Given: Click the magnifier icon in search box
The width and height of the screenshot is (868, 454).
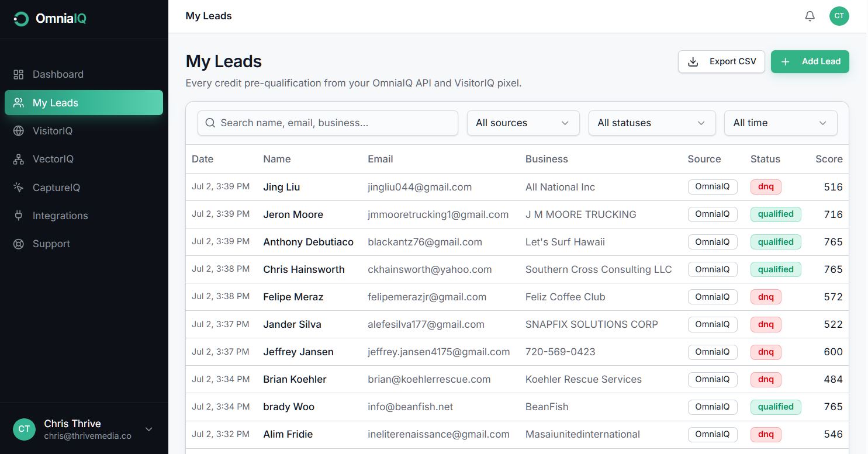Looking at the screenshot, I should [x=210, y=123].
